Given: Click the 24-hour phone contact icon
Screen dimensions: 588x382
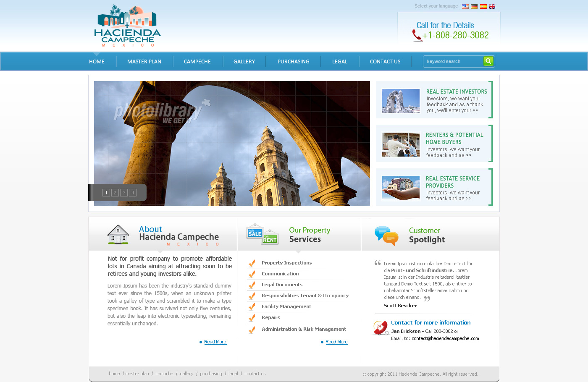Looking at the screenshot, I should (x=381, y=327).
